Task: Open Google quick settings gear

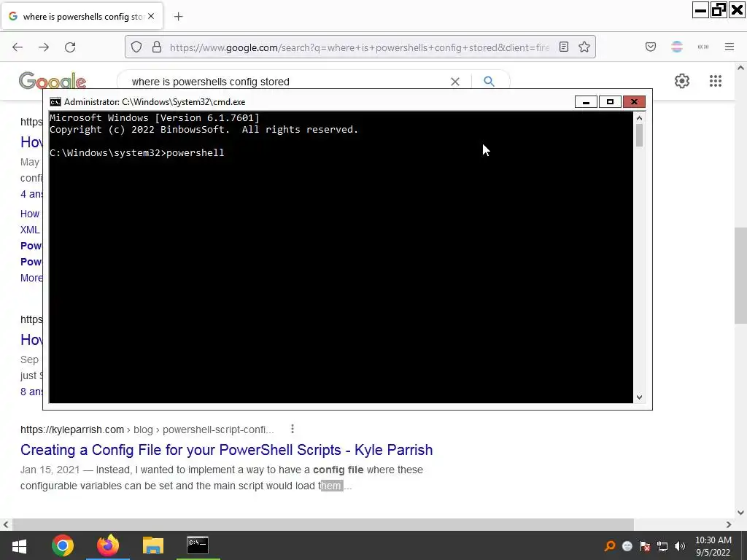Action: point(682,81)
